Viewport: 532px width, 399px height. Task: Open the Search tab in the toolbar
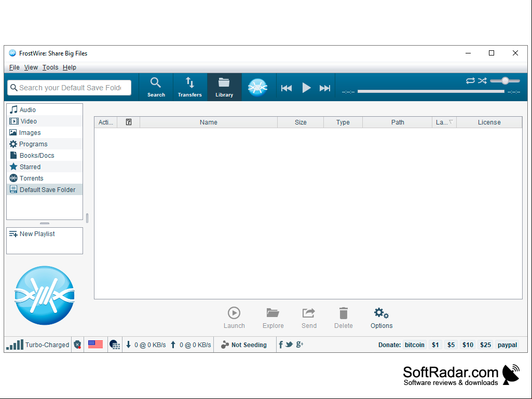point(156,87)
